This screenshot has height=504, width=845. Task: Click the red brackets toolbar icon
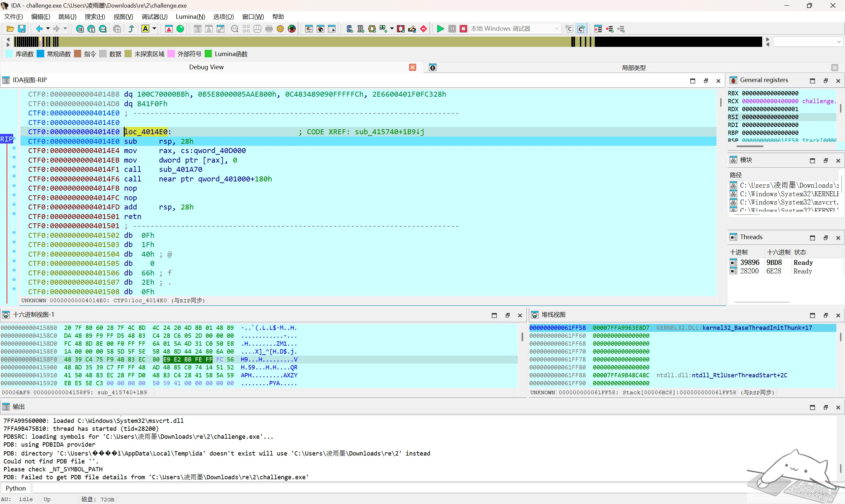401,29
